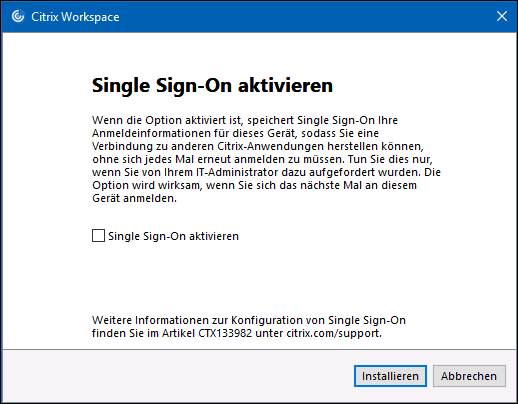Click the citrix.com/support text

[x=334, y=333]
